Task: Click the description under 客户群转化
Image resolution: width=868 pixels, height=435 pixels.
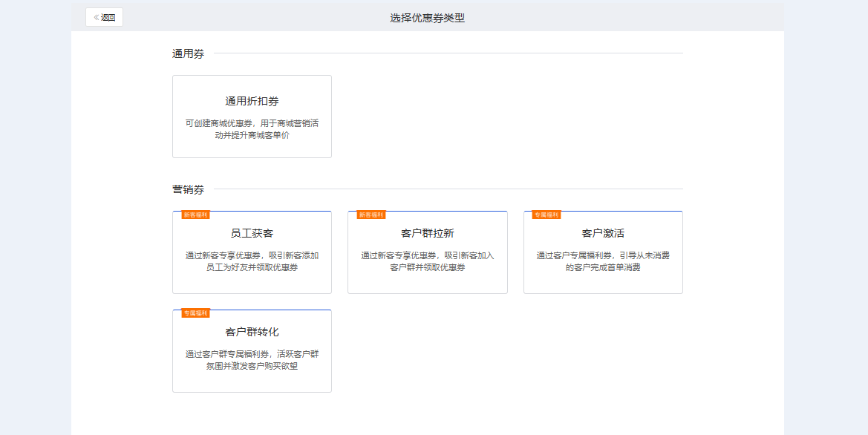Action: pyautogui.click(x=252, y=360)
